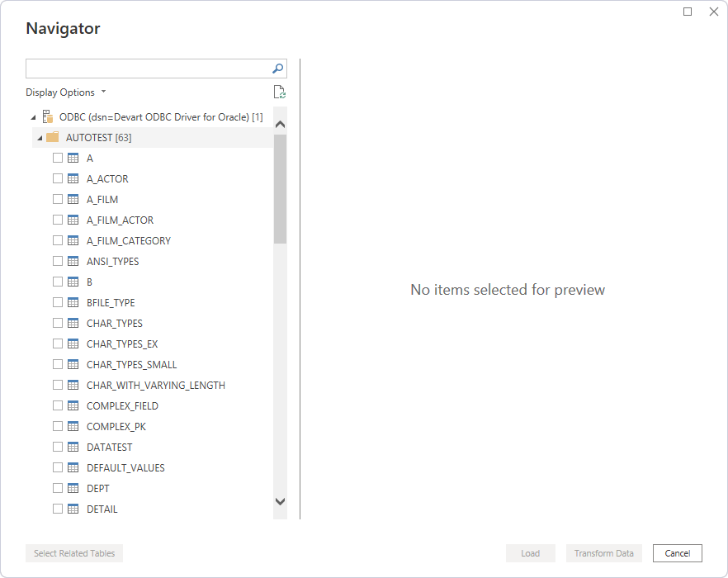Open the Display Options dropdown

point(65,92)
